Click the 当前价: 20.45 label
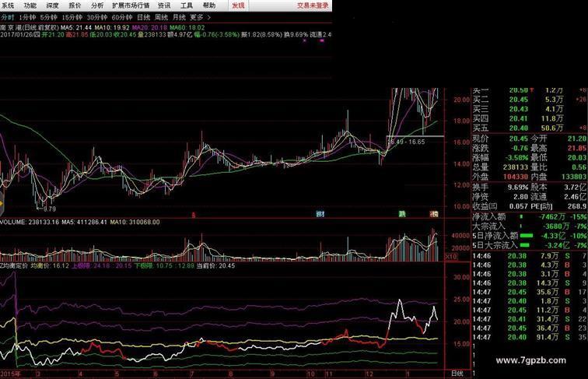The image size is (588, 379). click(215, 265)
